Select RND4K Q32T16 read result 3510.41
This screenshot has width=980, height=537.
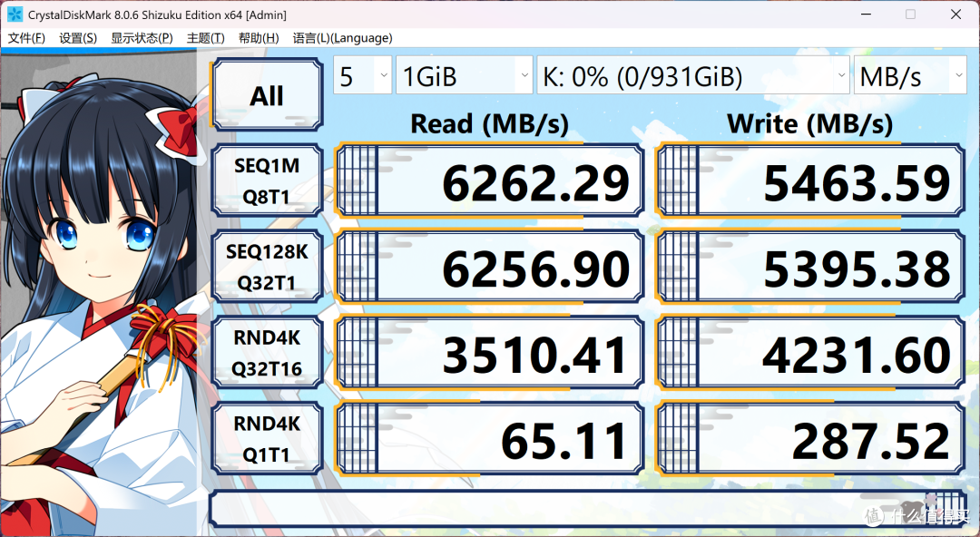click(489, 353)
